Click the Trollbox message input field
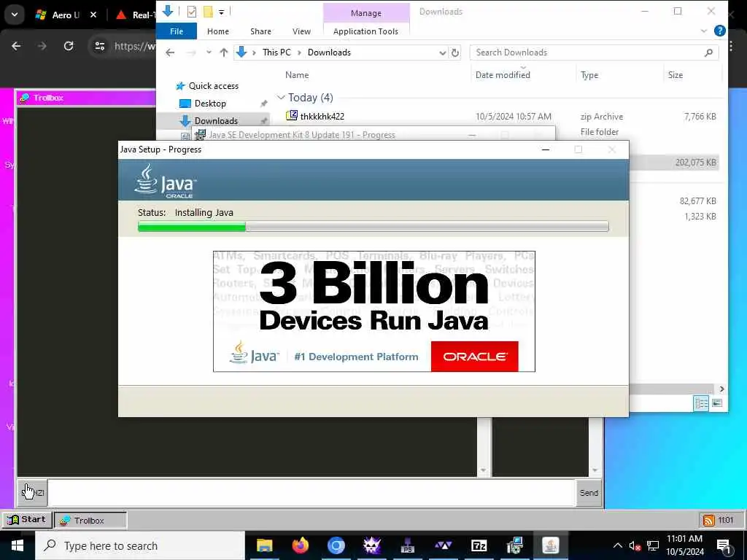Viewport: 747px width, 560px height. click(x=311, y=492)
